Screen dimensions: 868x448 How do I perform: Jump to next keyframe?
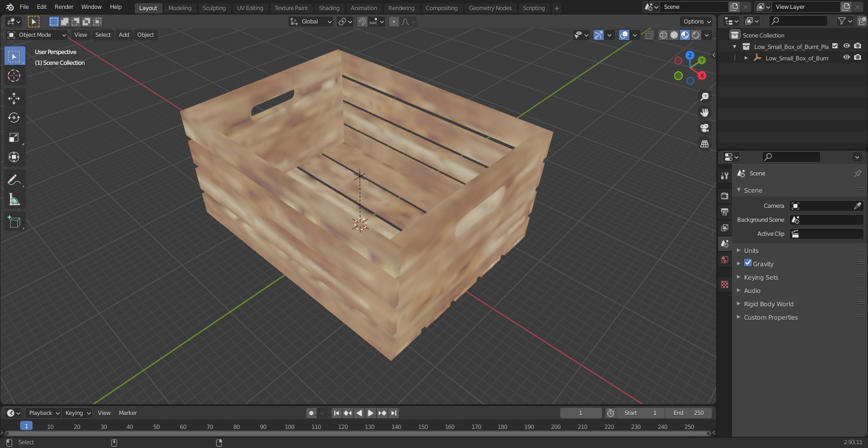pos(383,413)
